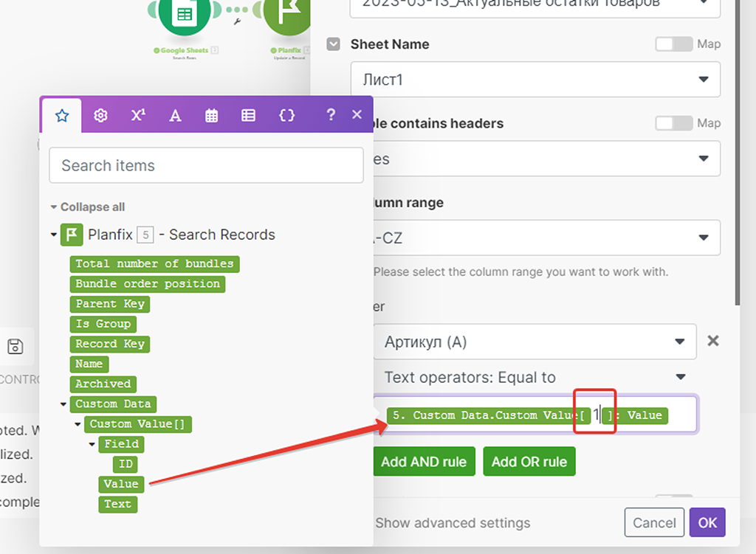Image resolution: width=756 pixels, height=554 pixels.
Task: Select the Custom Value[] array pill
Action: (137, 424)
